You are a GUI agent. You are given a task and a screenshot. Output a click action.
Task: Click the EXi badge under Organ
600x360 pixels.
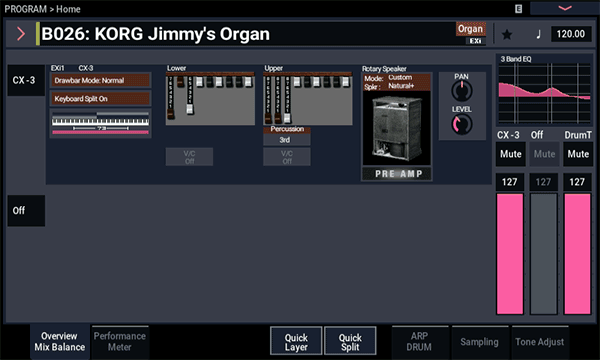(475, 41)
